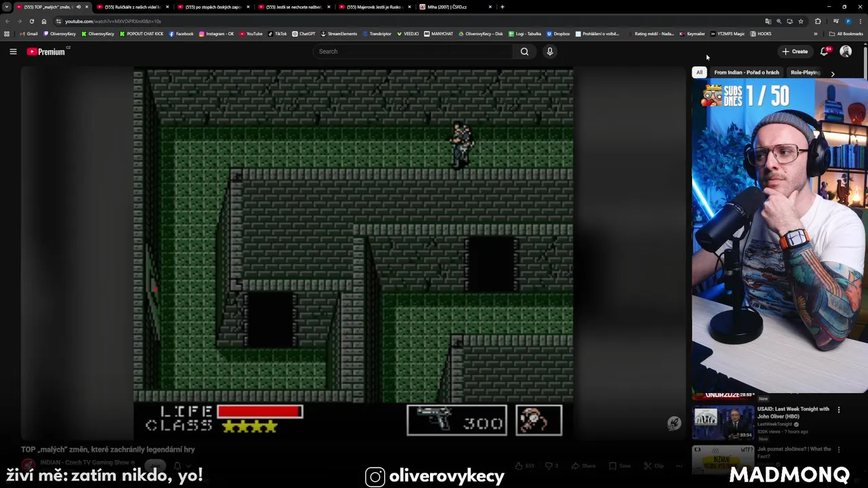Open USAID Last Week Tonight video thumbnail
This screenshot has width=868, height=488.
pos(723,423)
